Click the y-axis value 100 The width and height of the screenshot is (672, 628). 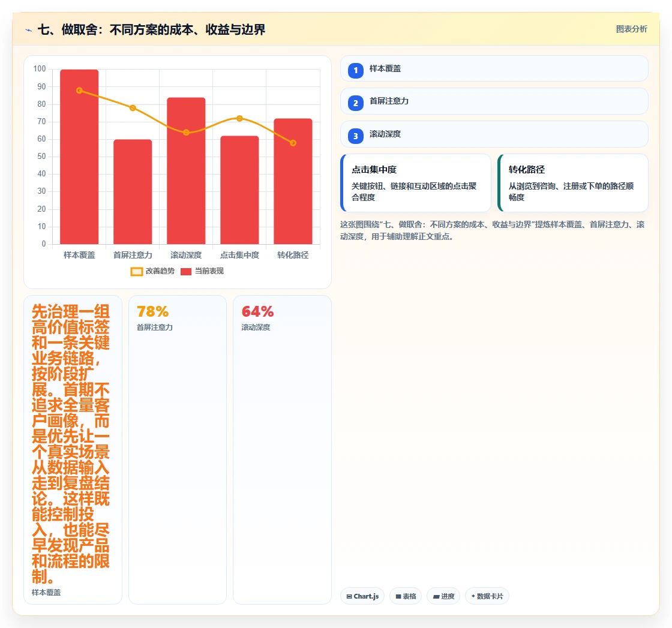(40, 69)
